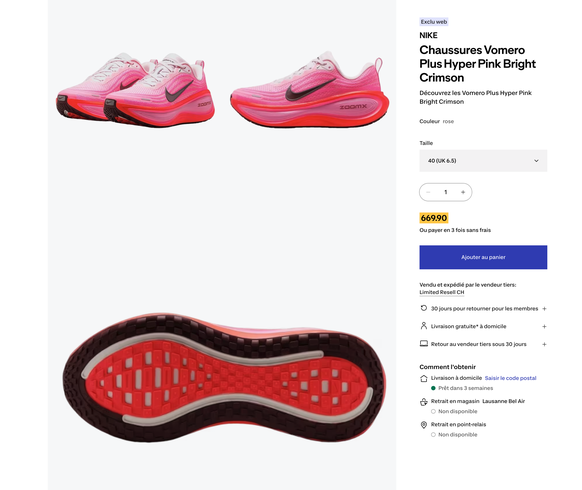Increase quantity with the plus button
Image resolution: width=582 pixels, height=490 pixels.
tap(463, 192)
